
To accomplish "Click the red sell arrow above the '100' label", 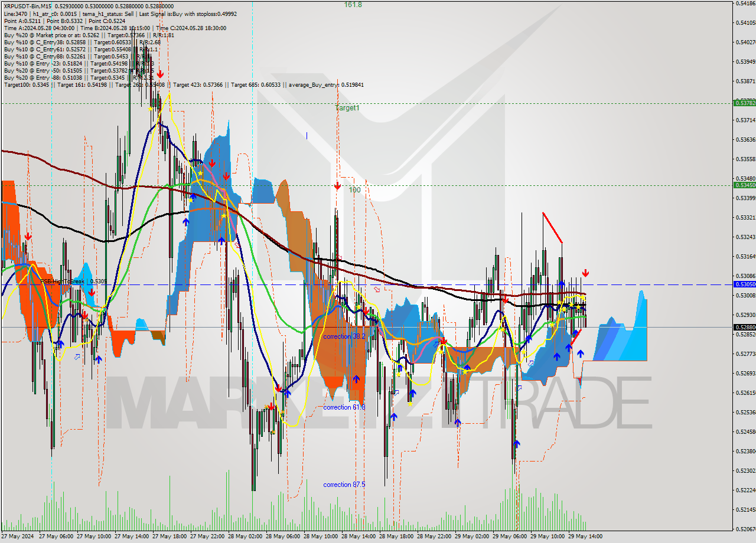I will pyautogui.click(x=337, y=186).
